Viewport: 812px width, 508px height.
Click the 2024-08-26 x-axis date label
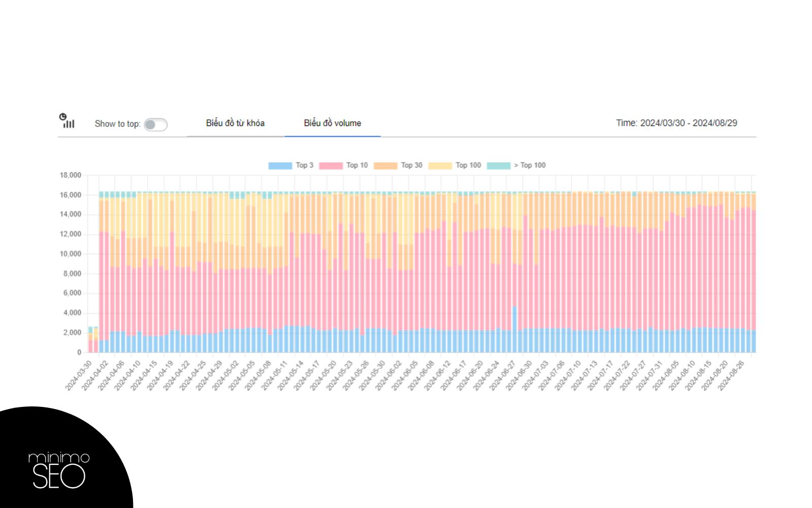click(731, 376)
